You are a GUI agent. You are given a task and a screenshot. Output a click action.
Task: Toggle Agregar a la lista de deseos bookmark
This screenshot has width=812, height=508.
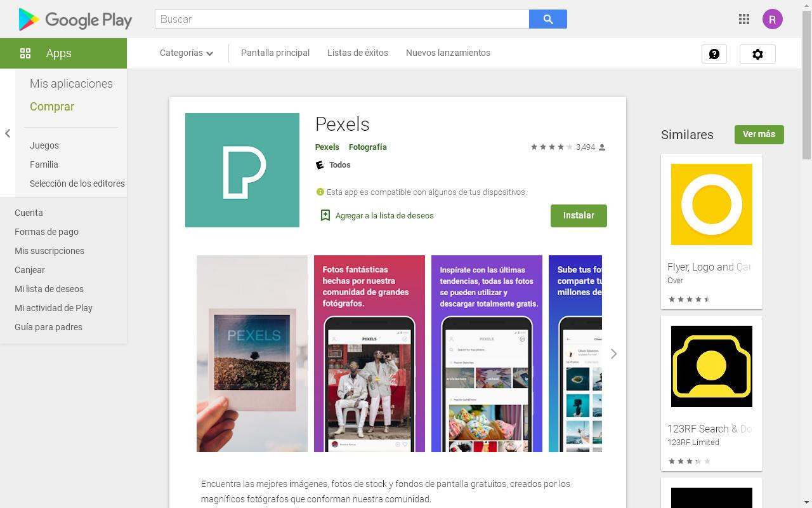point(377,215)
